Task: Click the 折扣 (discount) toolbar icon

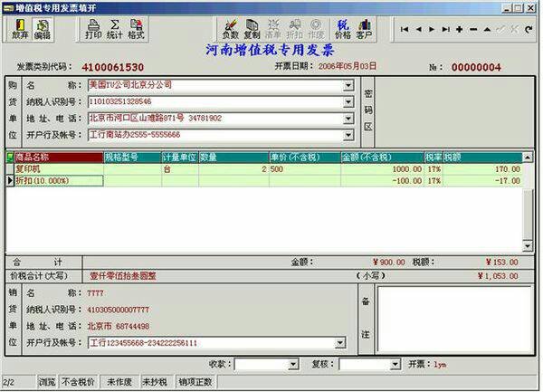Action: coord(295,30)
